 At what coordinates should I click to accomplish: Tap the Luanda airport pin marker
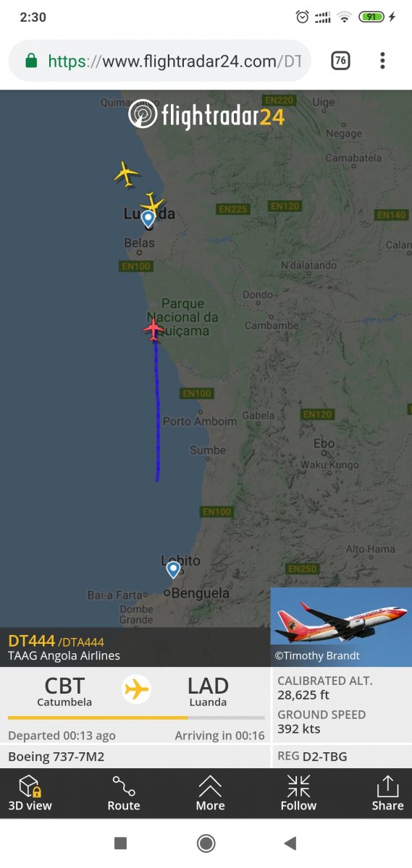(x=148, y=218)
